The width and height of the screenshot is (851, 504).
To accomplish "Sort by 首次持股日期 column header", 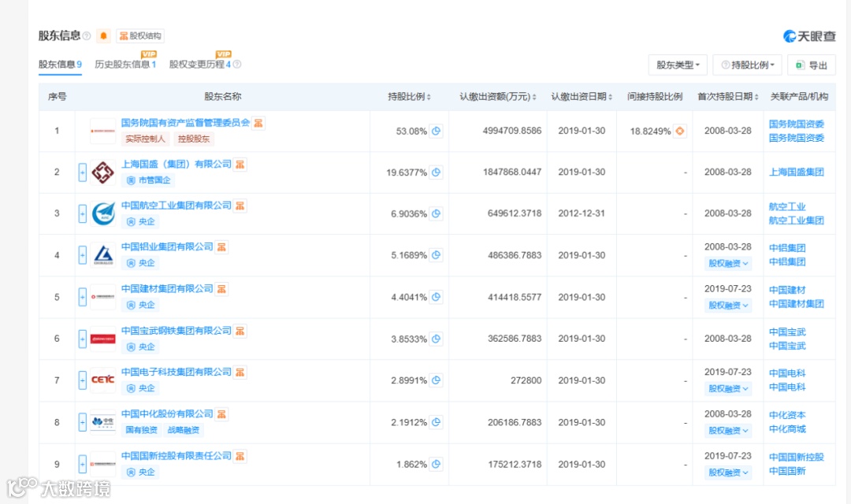I will pyautogui.click(x=728, y=97).
